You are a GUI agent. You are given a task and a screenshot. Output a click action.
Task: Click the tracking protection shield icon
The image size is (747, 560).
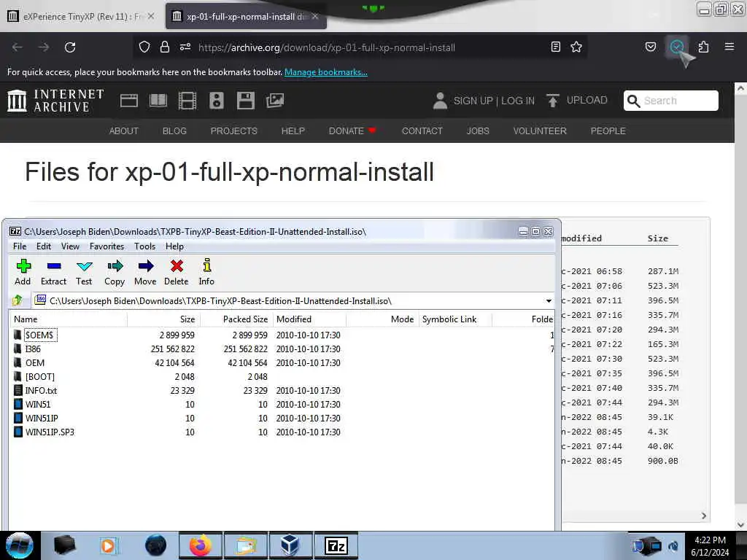[144, 47]
